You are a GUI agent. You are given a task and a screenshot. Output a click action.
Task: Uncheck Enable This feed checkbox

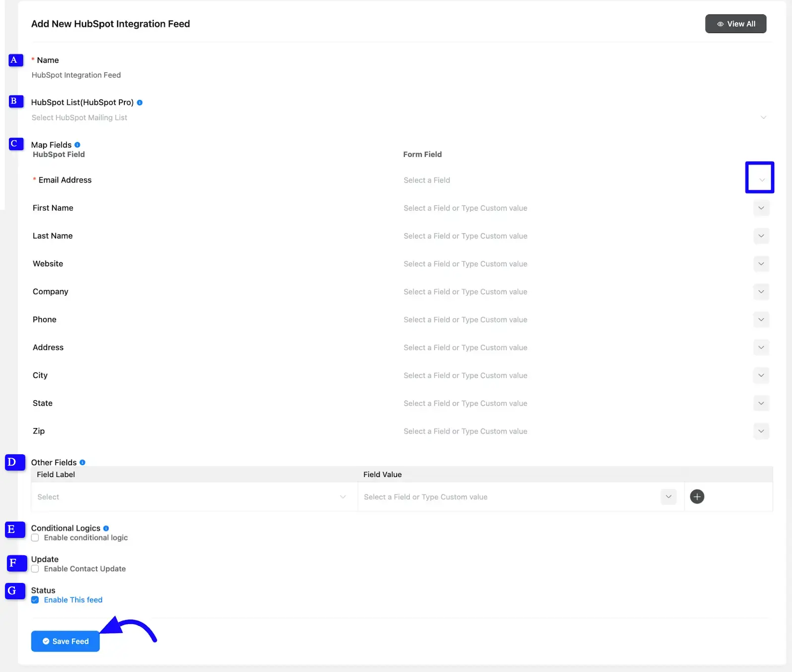pos(35,600)
